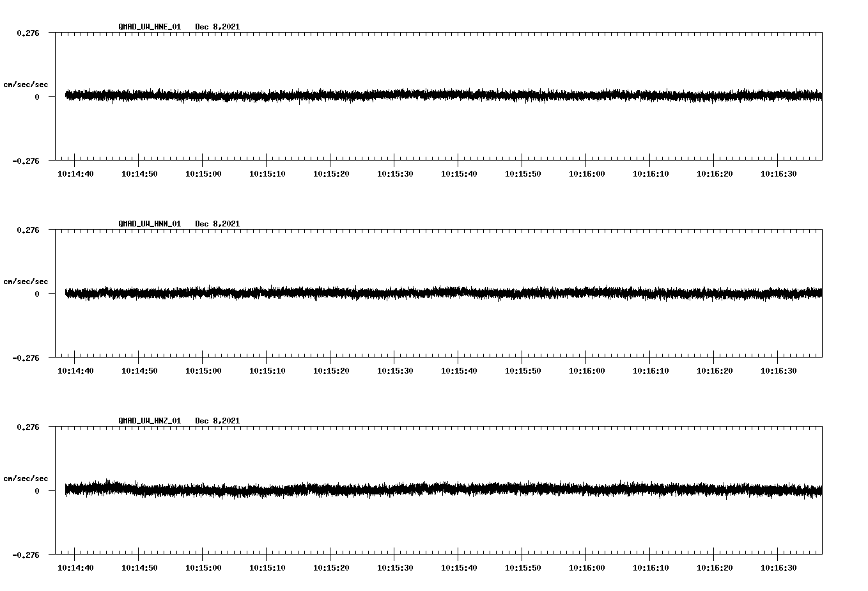Click the 10:16:30 time label on HNZ axis
Image resolution: width=868 pixels, height=591 pixels.
point(779,568)
